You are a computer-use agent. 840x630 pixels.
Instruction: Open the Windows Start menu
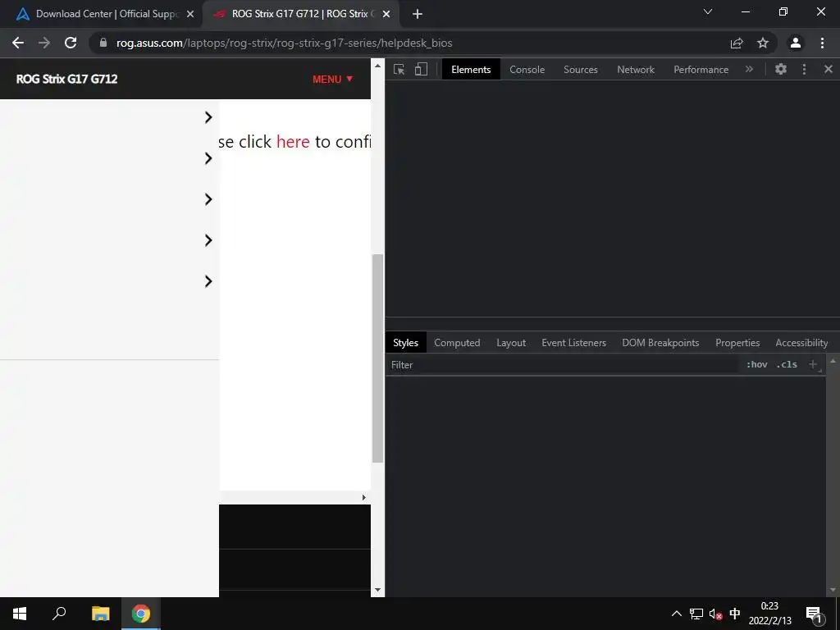point(20,614)
